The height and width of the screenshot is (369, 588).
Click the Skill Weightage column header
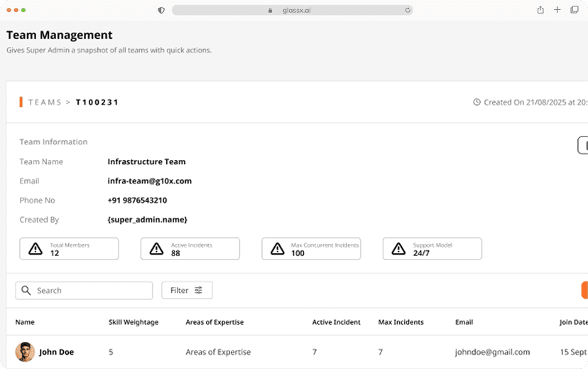(134, 322)
